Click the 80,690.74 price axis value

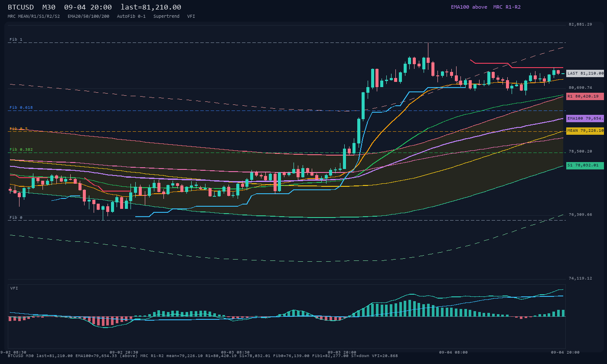click(580, 88)
